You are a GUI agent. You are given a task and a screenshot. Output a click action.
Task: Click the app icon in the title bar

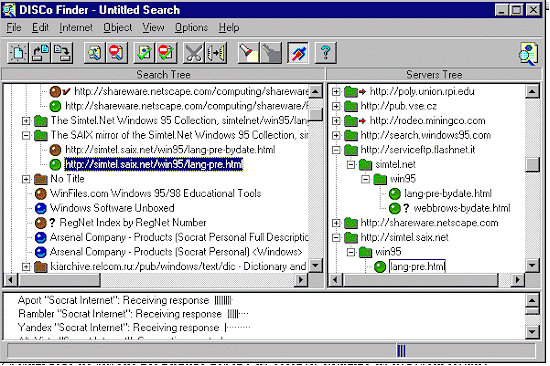pos(9,10)
